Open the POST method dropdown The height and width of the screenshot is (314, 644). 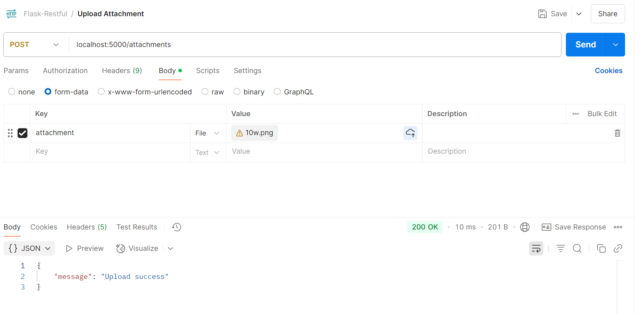(35, 45)
